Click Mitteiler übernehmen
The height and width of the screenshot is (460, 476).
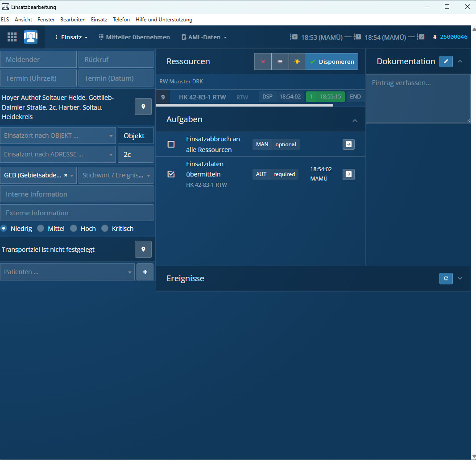click(x=134, y=37)
